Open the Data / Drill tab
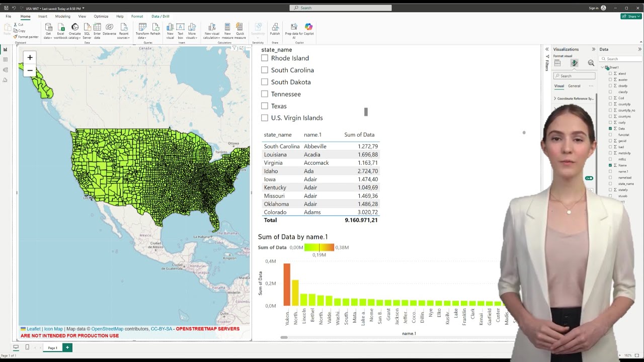This screenshot has height=362, width=644. [160, 16]
